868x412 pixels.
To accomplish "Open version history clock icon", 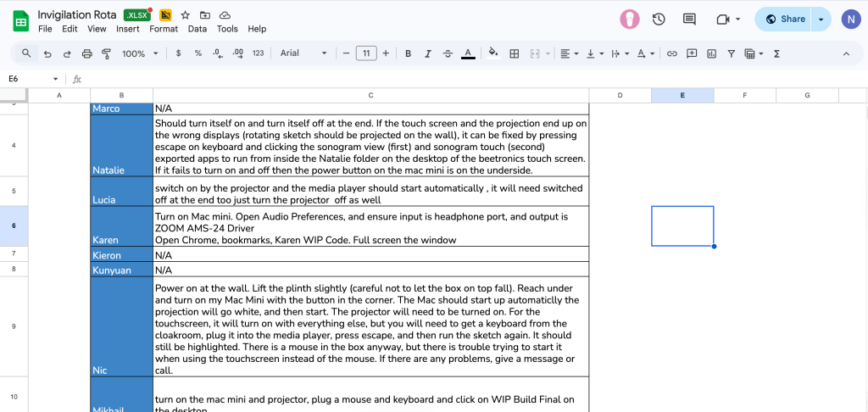I will click(659, 19).
